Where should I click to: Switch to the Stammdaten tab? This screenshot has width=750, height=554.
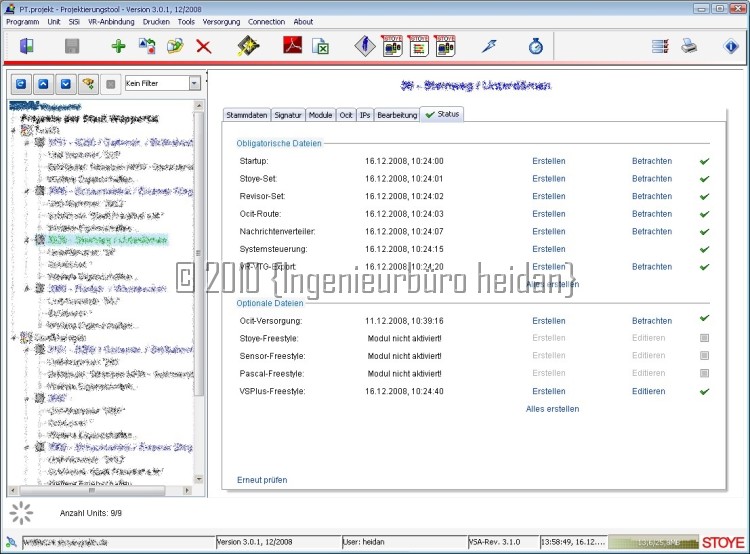[x=246, y=115]
